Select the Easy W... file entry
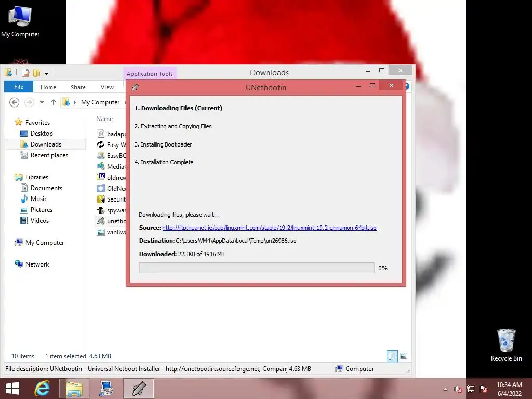The height and width of the screenshot is (399, 532). tap(111, 144)
